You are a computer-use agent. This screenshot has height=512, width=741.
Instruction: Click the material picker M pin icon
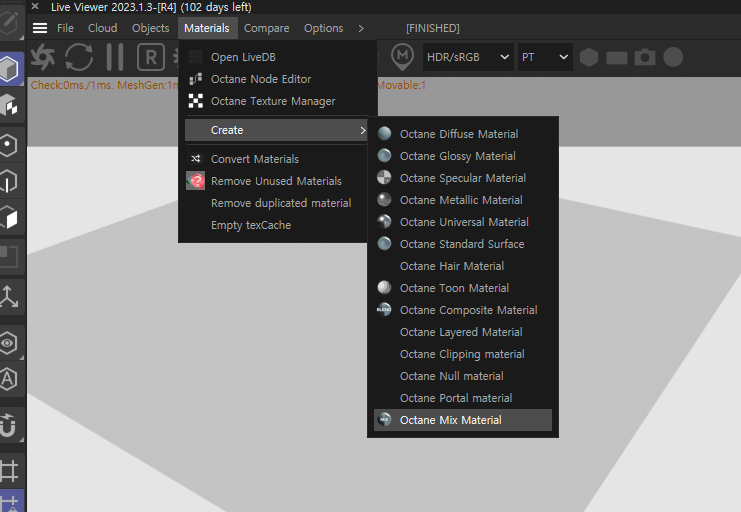point(402,57)
